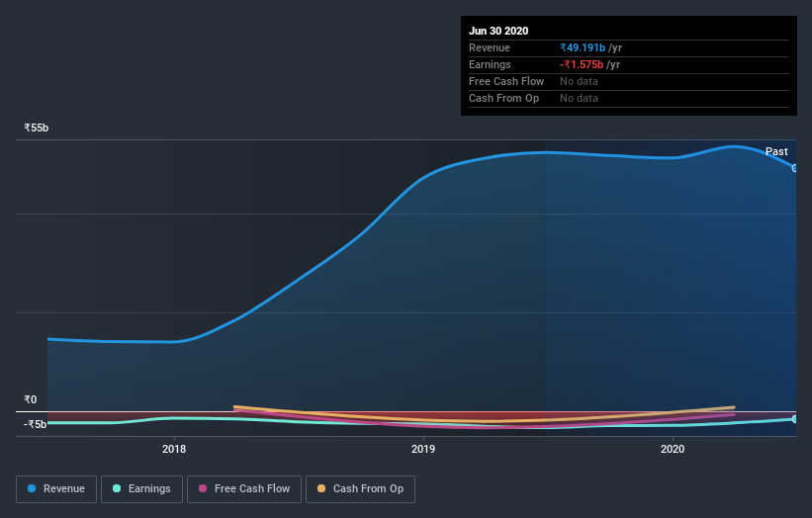Click the 'Past' label on chart
This screenshot has height=518, width=812.
coord(776,151)
